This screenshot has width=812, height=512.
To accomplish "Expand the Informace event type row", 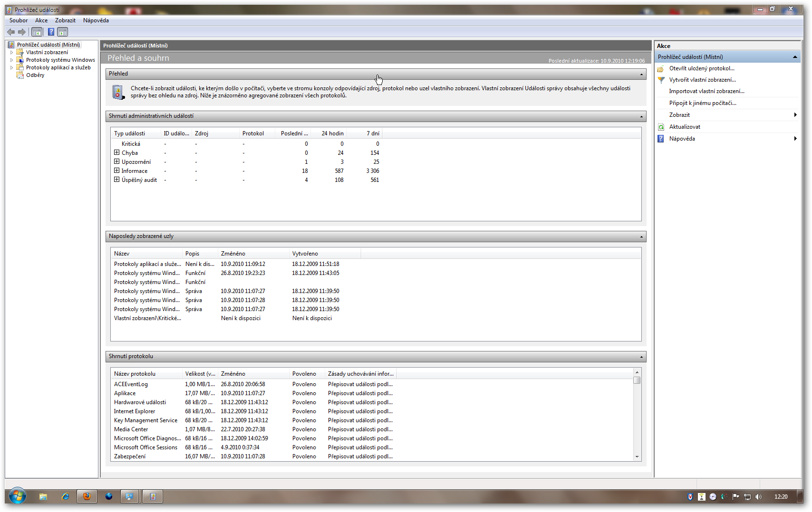I will [116, 171].
